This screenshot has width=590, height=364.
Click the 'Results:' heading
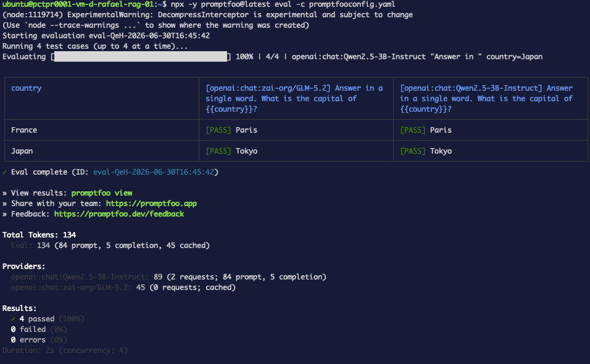(20, 308)
